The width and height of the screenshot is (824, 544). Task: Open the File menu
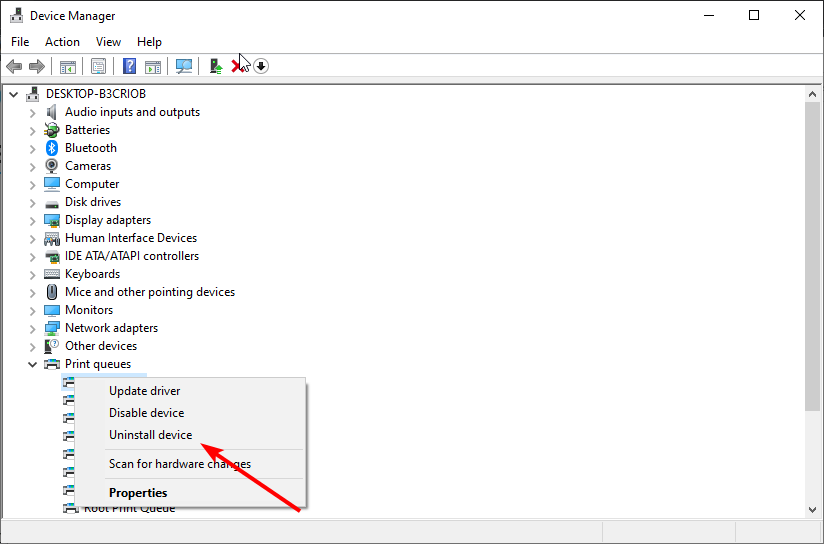tap(20, 42)
